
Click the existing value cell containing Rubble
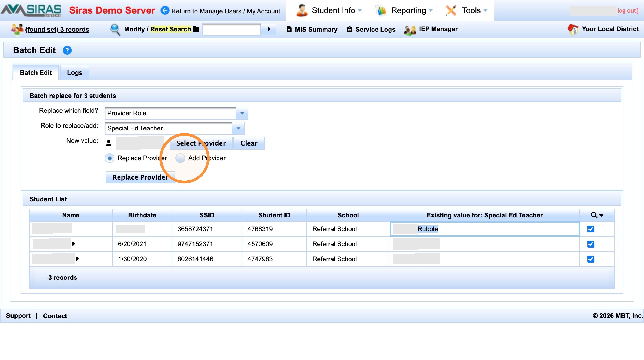pyautogui.click(x=485, y=229)
